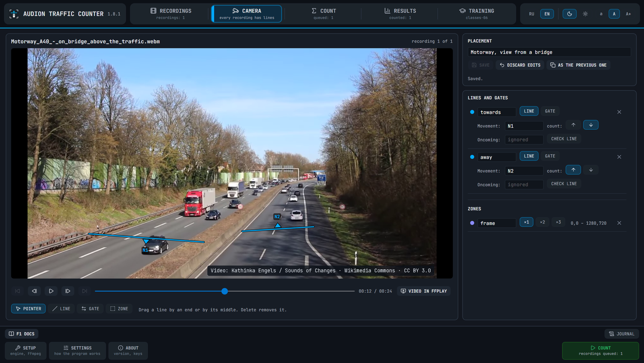Play the video
Screen dimensions: 644x363
pyautogui.click(x=51, y=291)
